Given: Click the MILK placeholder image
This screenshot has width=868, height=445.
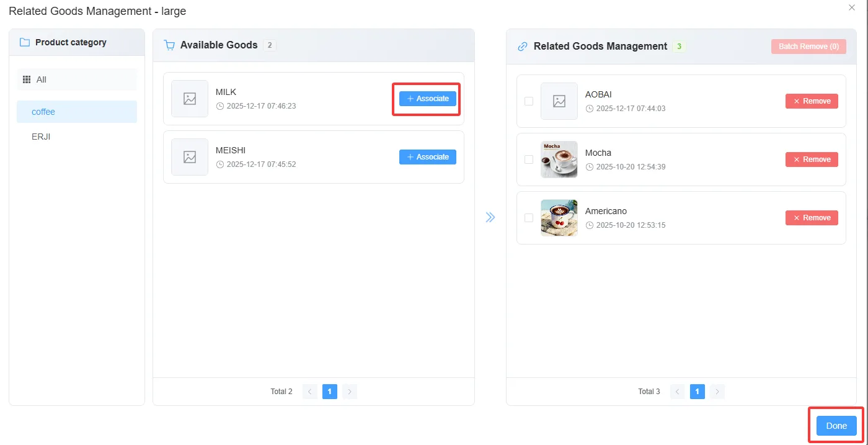Looking at the screenshot, I should [x=190, y=99].
